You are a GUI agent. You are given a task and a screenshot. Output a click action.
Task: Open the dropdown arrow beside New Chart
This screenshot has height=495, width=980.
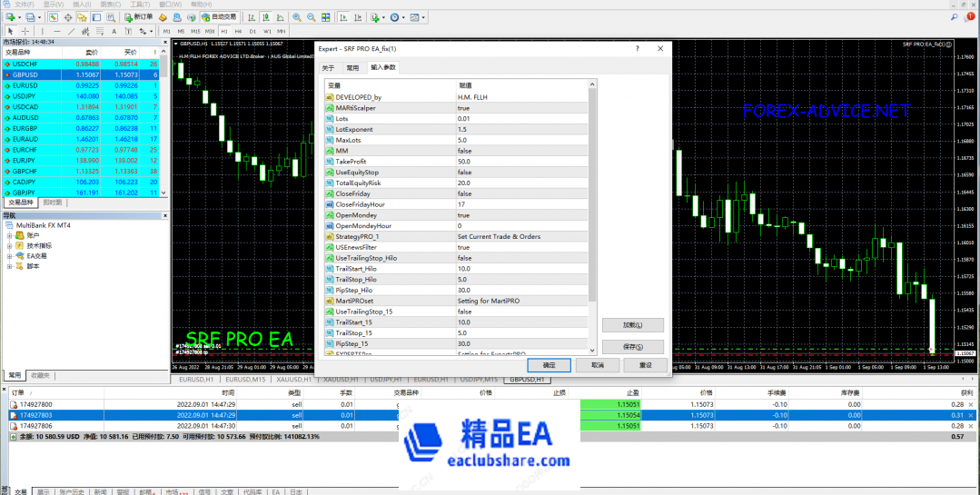pyautogui.click(x=19, y=17)
